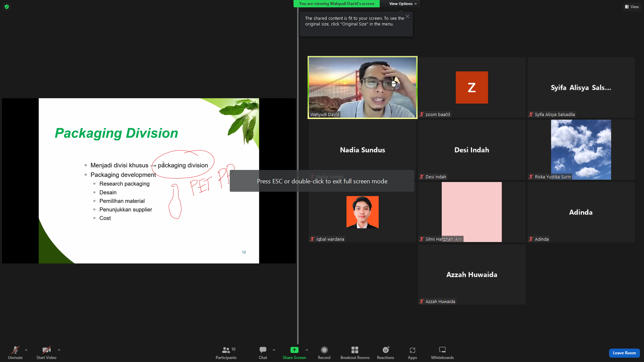
Task: Open the View layout menu
Action: point(632,7)
